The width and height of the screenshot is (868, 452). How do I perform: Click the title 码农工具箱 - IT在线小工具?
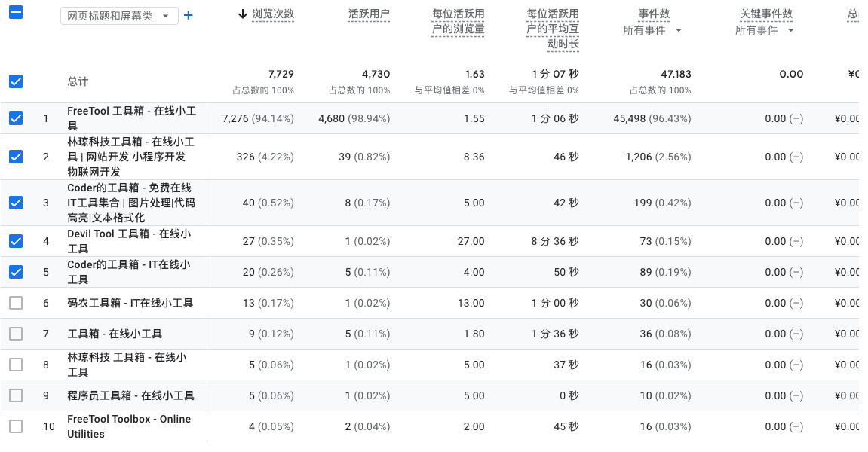pyautogui.click(x=130, y=303)
